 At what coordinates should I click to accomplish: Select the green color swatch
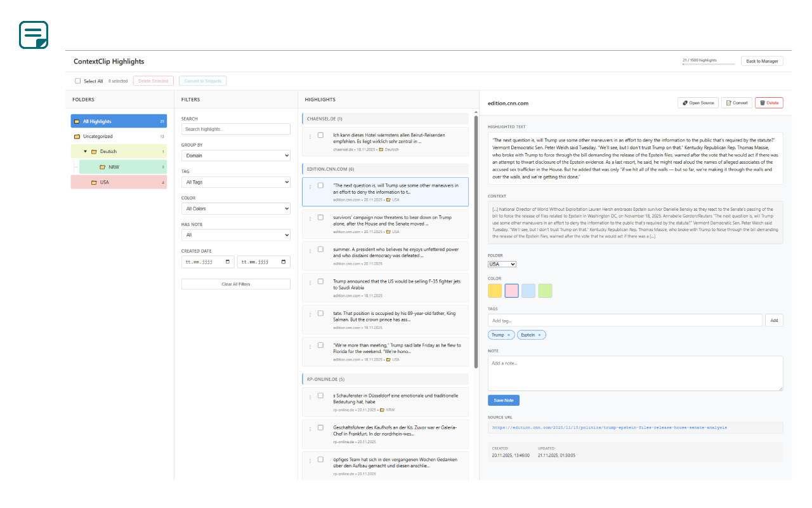[545, 290]
